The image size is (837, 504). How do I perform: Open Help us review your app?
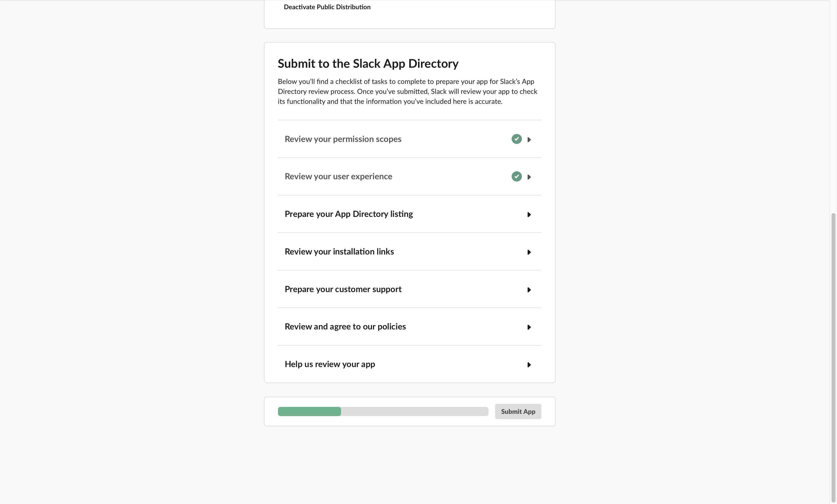pos(409,364)
